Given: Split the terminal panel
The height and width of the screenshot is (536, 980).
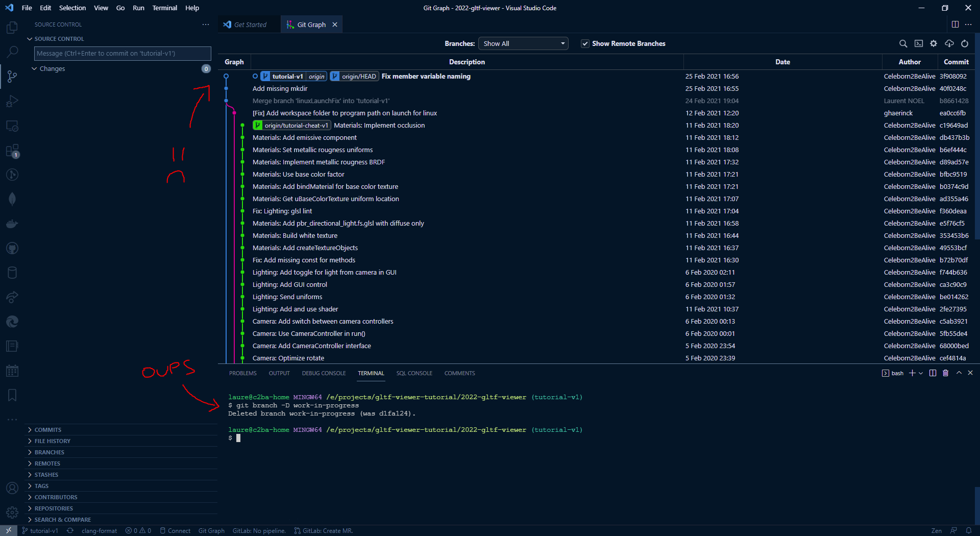Looking at the screenshot, I should coord(933,373).
